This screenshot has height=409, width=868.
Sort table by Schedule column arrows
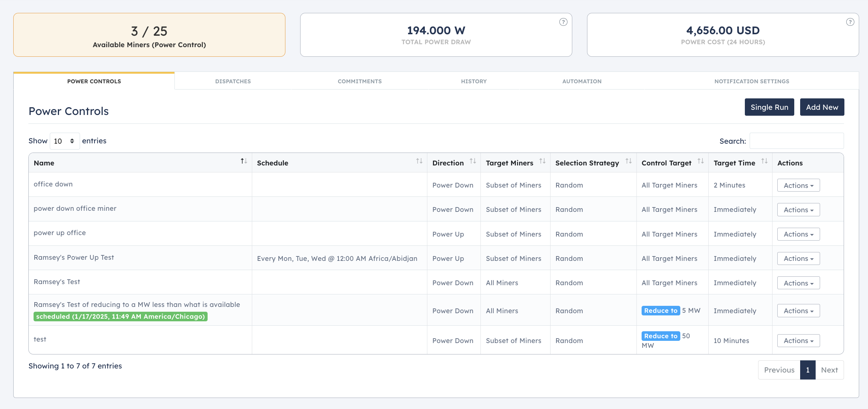point(419,161)
